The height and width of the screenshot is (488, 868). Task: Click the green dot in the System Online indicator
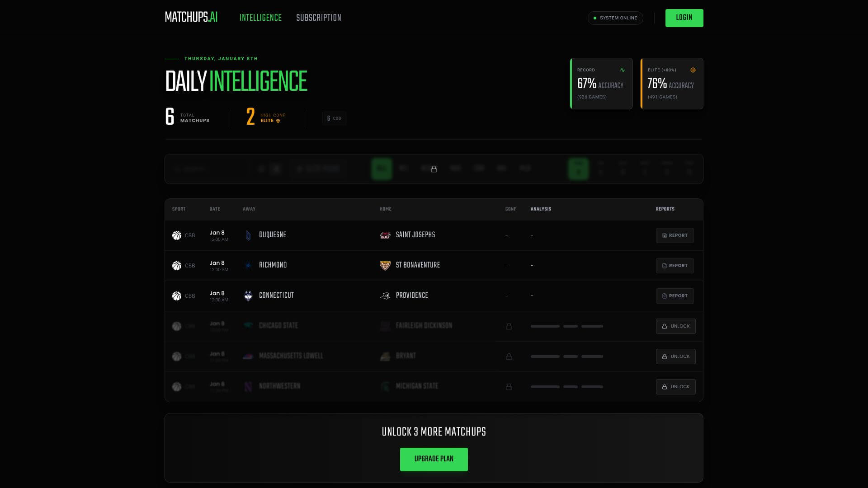coord(594,18)
